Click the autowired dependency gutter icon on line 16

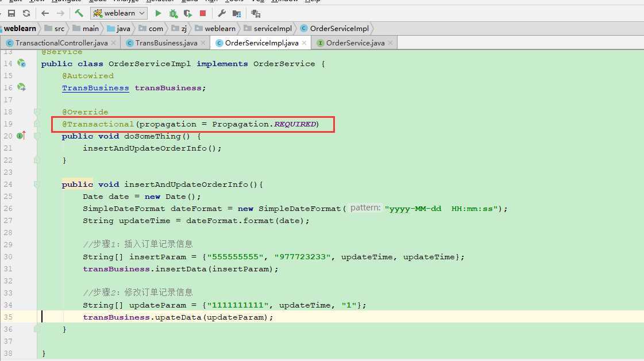21,87
